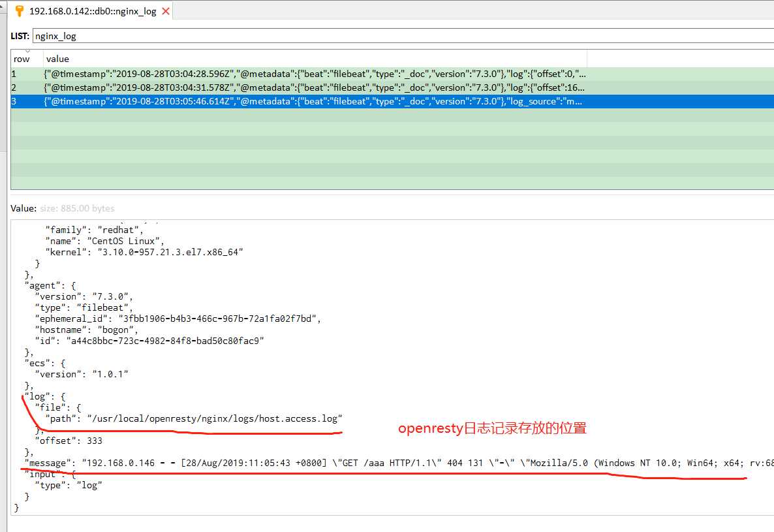Click the "hostname": "bogon" line
774x532 pixels.
pos(86,330)
